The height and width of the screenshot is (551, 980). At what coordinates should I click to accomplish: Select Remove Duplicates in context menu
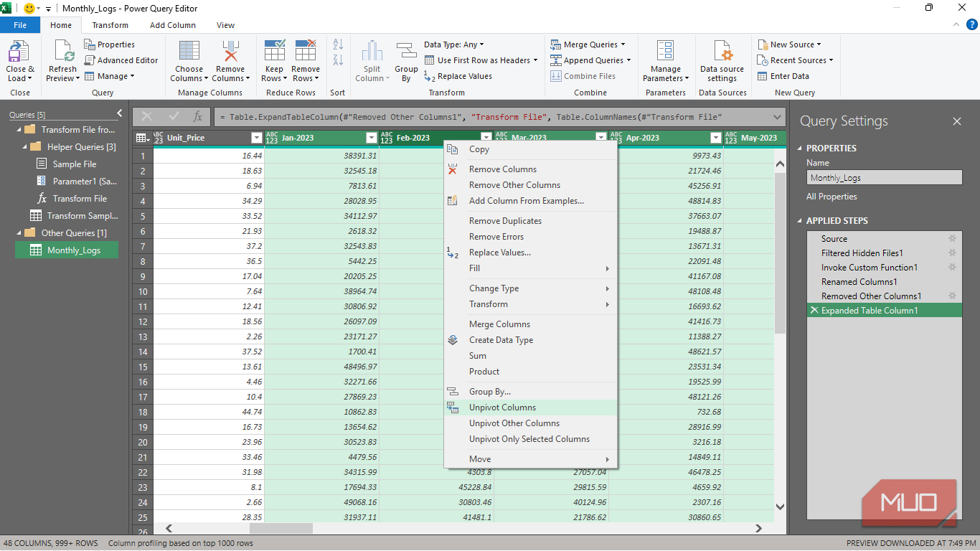(x=531, y=221)
